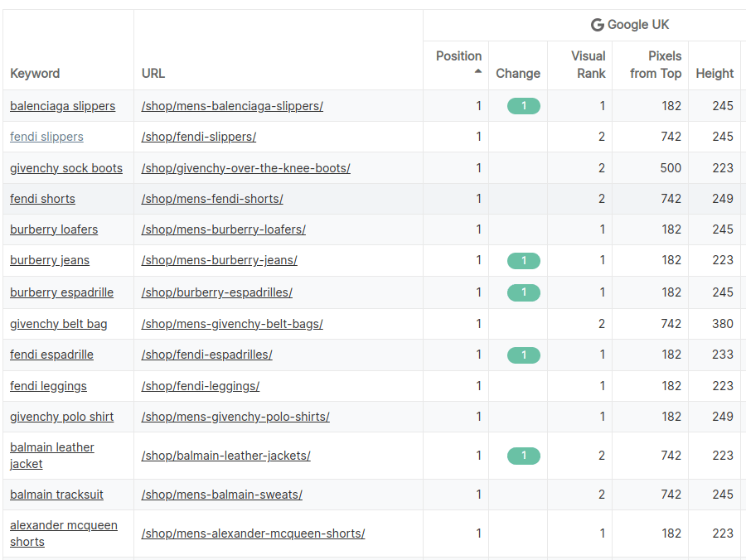Visit the /shop/mens-alexander-mcqueen-shorts/ URL
This screenshot has width=746, height=560.
(253, 533)
